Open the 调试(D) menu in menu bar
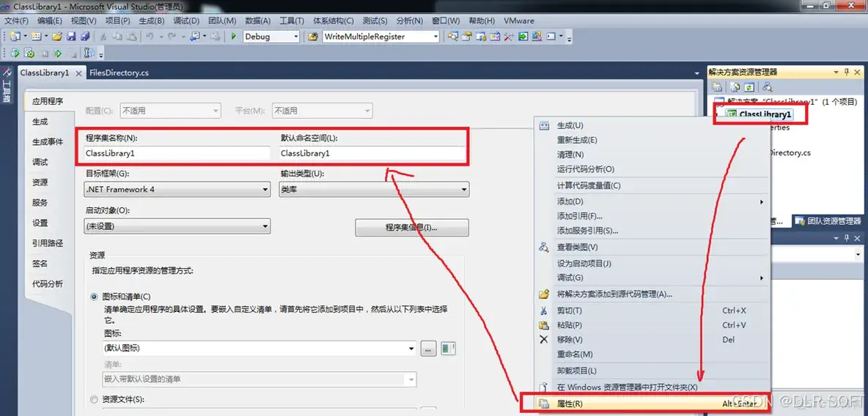 coord(186,21)
